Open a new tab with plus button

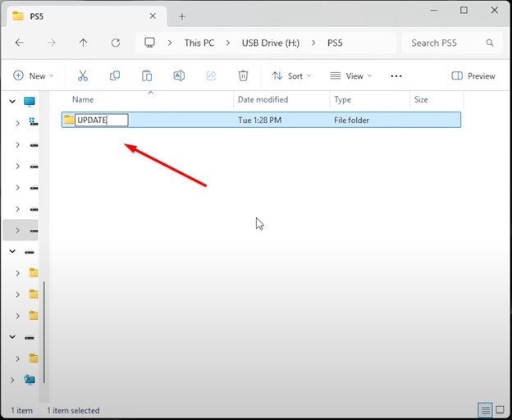point(182,16)
